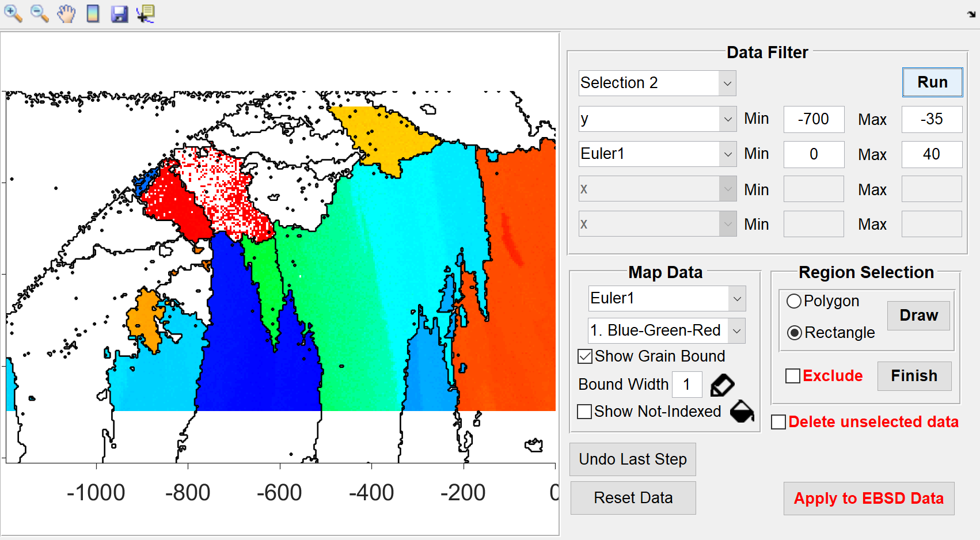Viewport: 980px width, 540px height.
Task: Click the Run button
Action: click(x=932, y=82)
